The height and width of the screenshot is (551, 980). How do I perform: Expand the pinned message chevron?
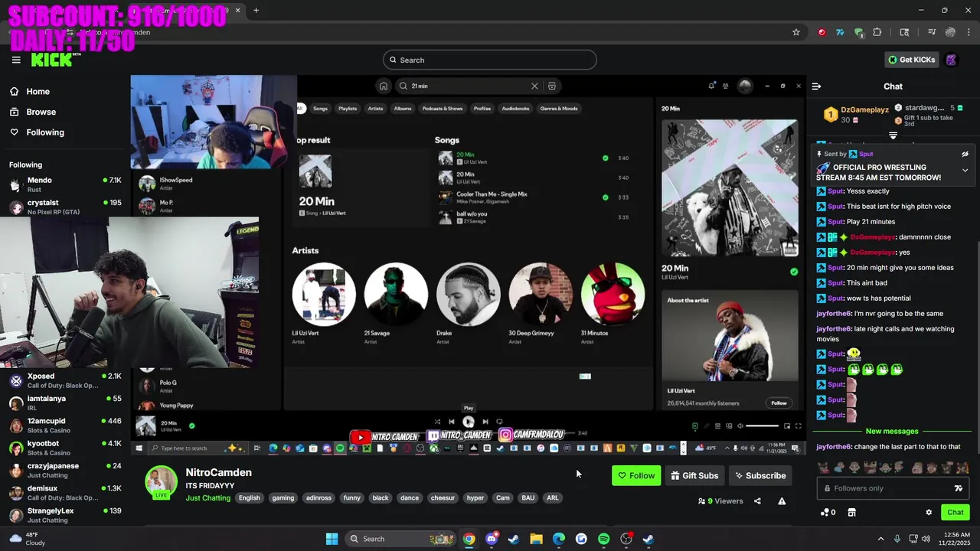965,170
